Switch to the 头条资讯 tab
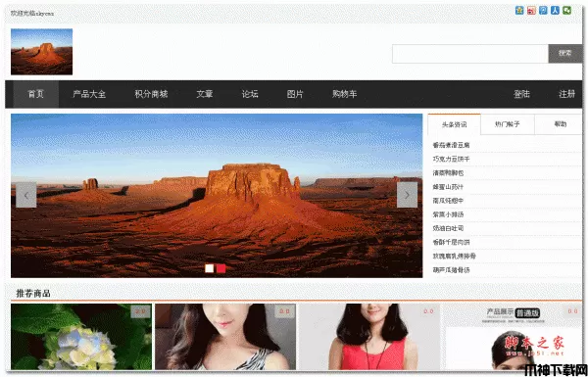588x377 pixels. coord(454,124)
